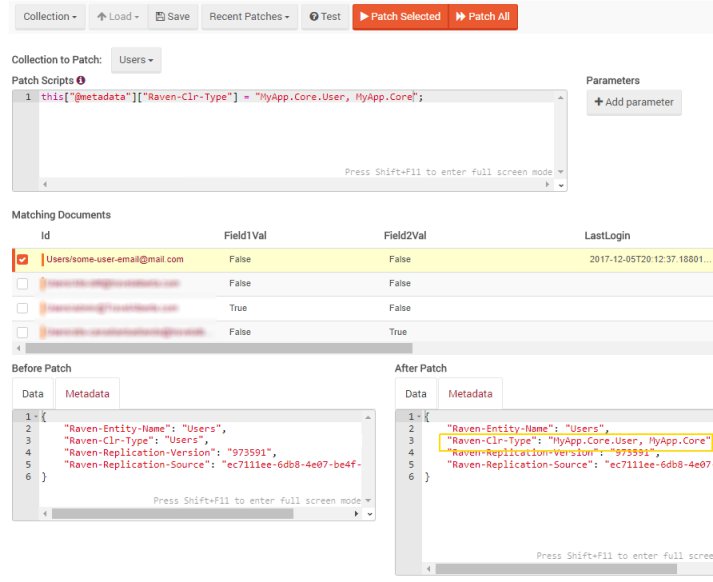The image size is (713, 582).
Task: Expand the Recent Patches dropdown
Action: 250,17
